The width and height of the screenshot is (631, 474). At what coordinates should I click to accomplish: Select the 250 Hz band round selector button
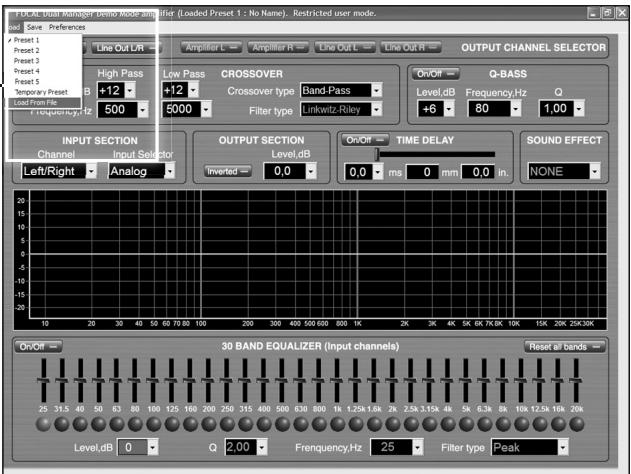(227, 424)
